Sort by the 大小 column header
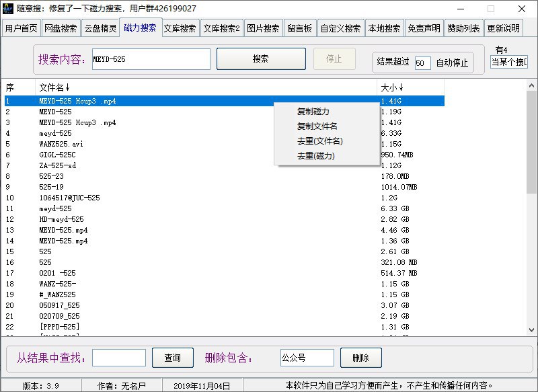This screenshot has width=538, height=392. tap(411, 87)
